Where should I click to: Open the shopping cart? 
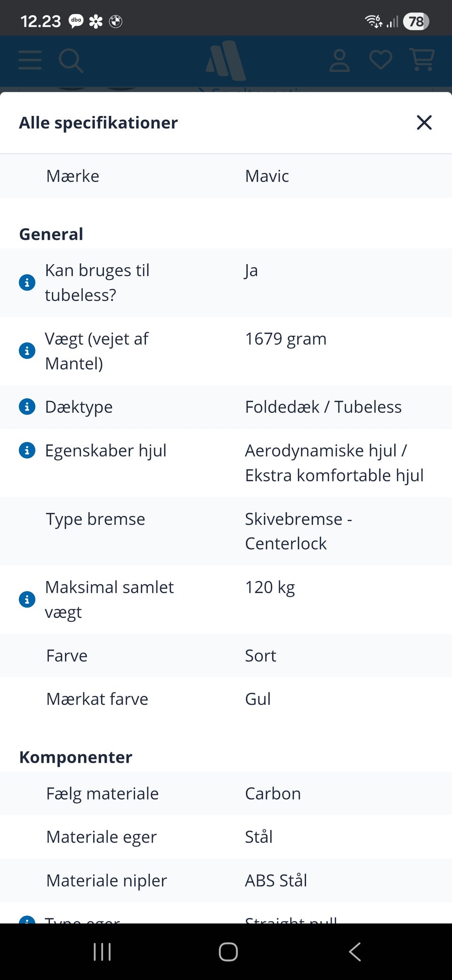pyautogui.click(x=422, y=60)
